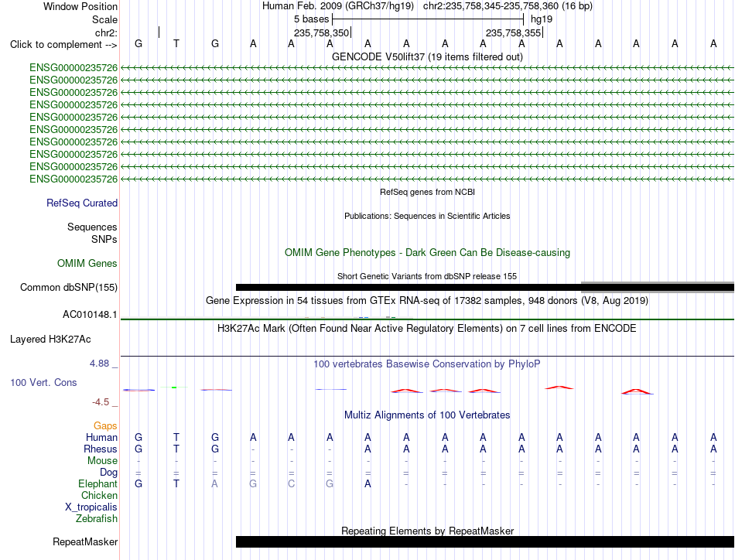Select the Zebrafish species label
This screenshot has height=560, width=735.
point(97,519)
